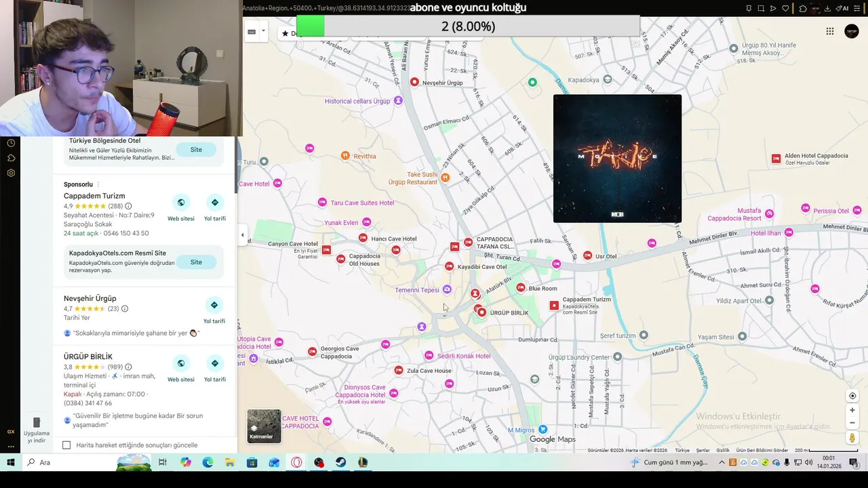Open player icon in browser toolbar

point(773,8)
